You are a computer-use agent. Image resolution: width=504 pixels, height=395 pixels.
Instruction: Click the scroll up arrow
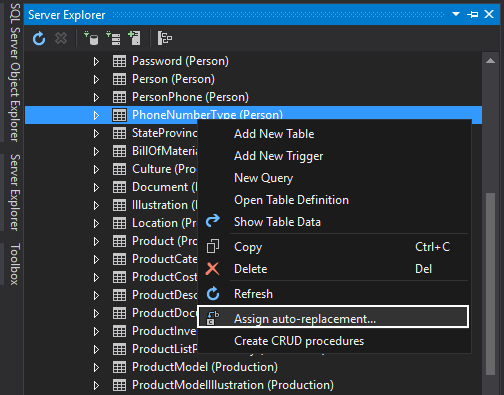490,61
